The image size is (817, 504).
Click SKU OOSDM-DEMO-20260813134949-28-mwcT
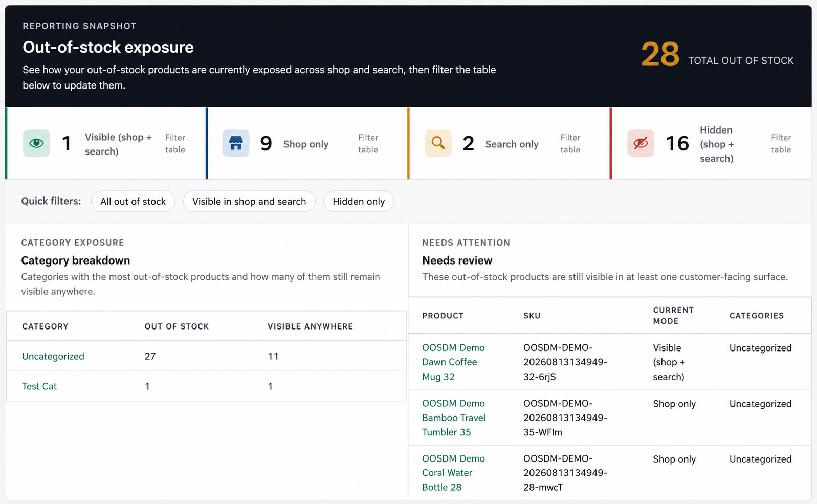pos(565,473)
